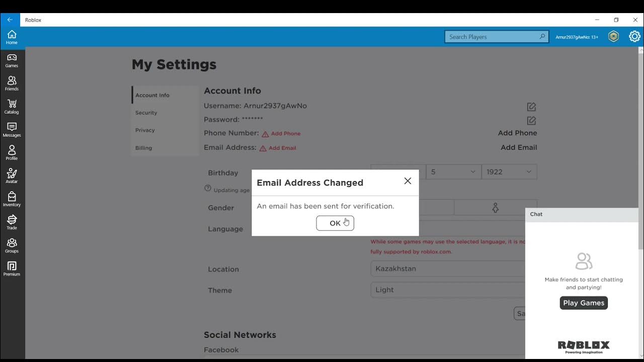Go to Home in sidebar
Viewport: 644px width, 362px height.
(x=12, y=37)
